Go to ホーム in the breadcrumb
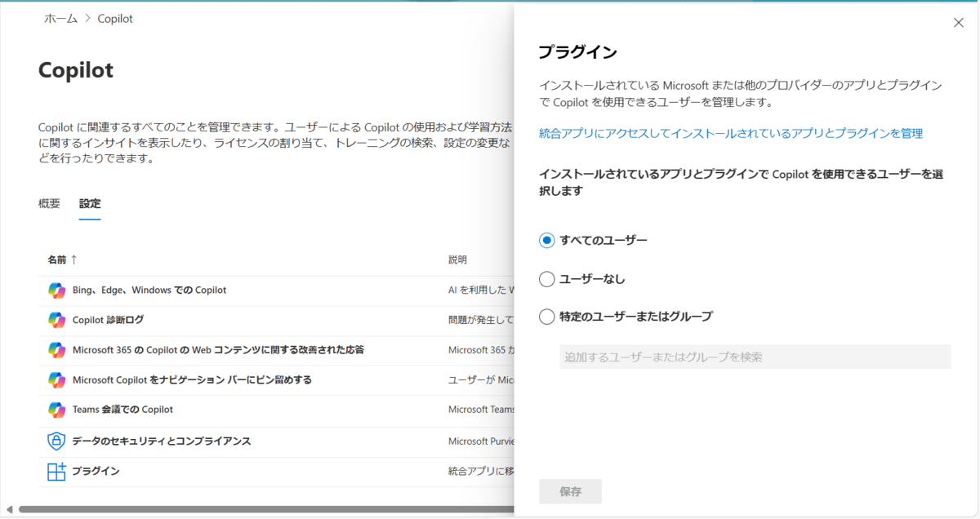The image size is (980, 519). [61, 18]
